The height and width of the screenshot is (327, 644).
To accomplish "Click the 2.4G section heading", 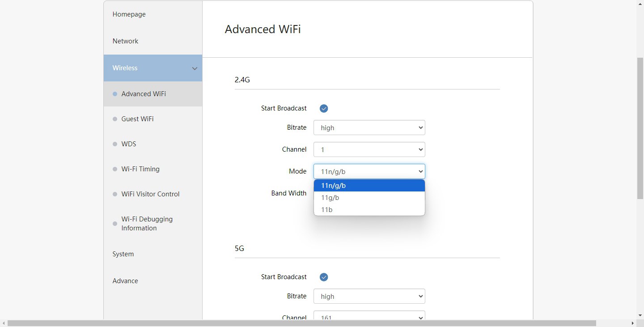I will click(x=242, y=80).
